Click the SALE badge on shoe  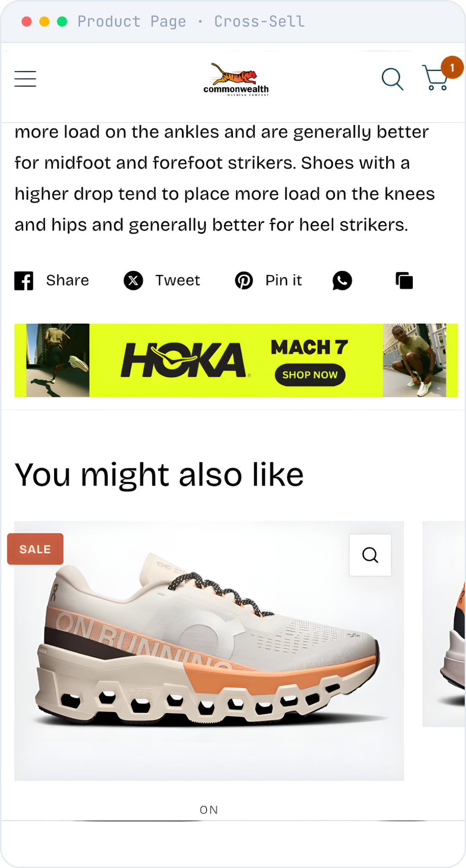click(35, 549)
